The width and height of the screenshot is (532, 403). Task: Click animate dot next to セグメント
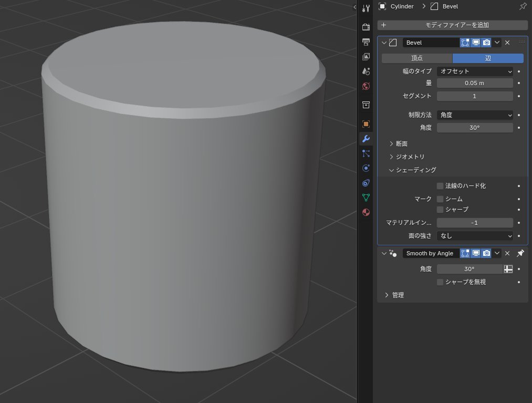pos(519,96)
